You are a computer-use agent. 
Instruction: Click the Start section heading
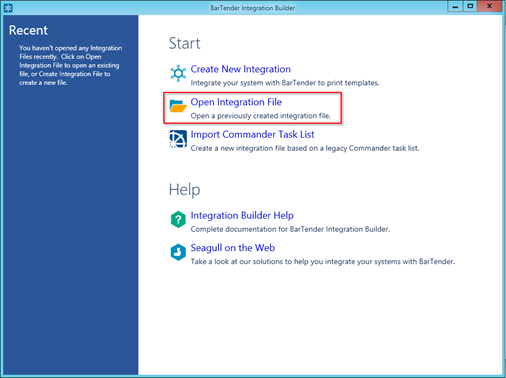pyautogui.click(x=185, y=43)
